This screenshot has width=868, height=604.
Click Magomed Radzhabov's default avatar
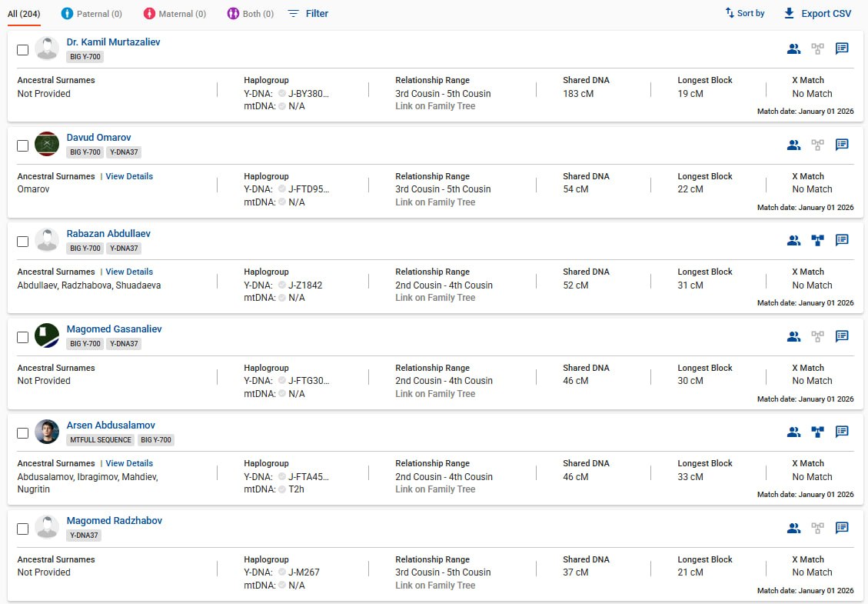pyautogui.click(x=47, y=528)
